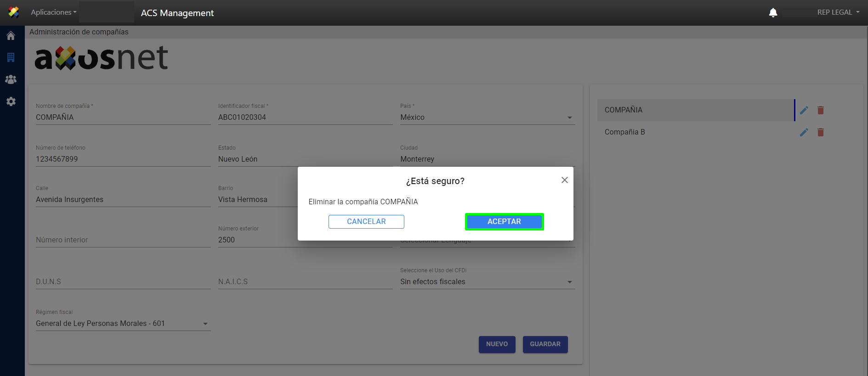Click the home icon in sidebar
The height and width of the screenshot is (376, 868).
tap(11, 36)
